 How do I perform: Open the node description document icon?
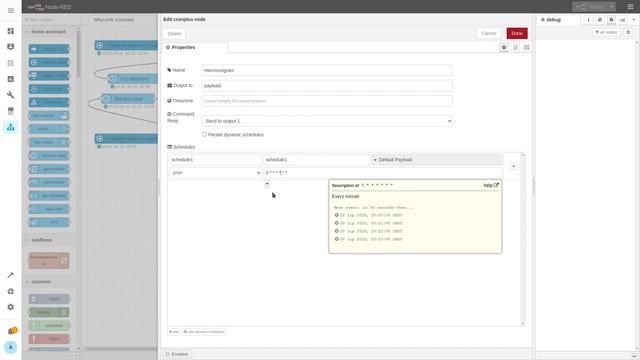[515, 47]
